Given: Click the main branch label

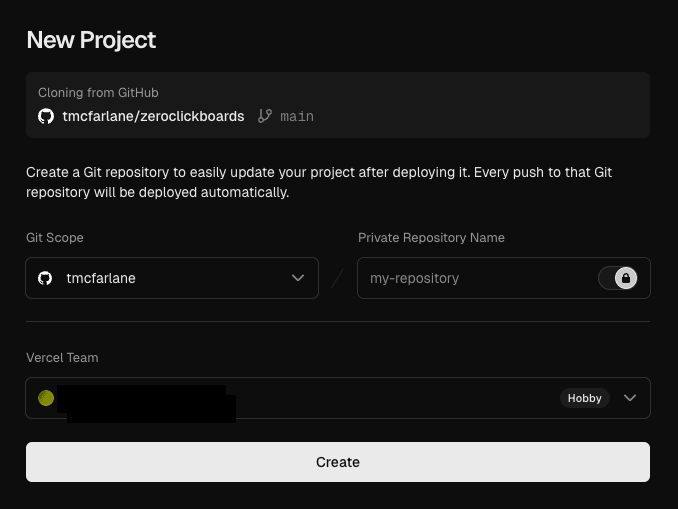Looking at the screenshot, I should pyautogui.click(x=297, y=116).
